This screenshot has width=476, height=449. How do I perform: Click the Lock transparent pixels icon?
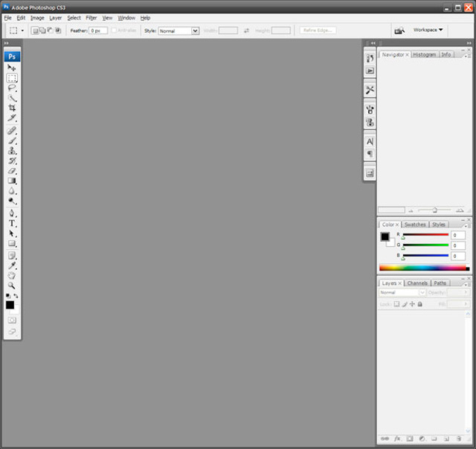tap(396, 304)
